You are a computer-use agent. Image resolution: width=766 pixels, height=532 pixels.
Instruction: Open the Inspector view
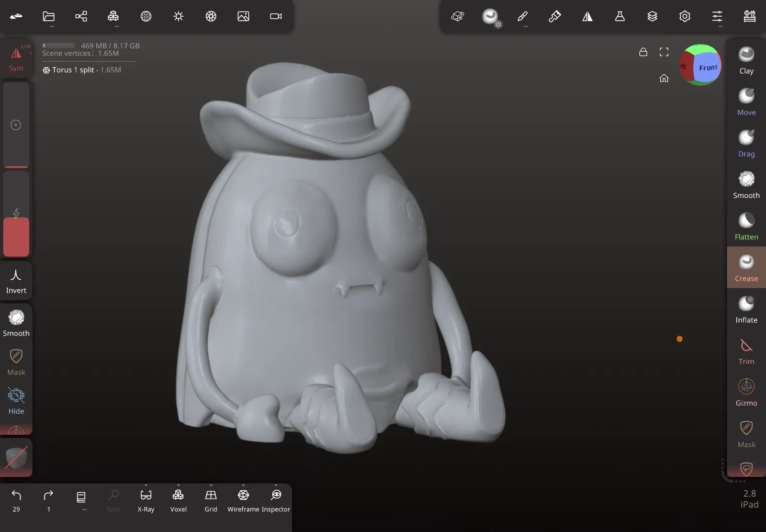click(x=276, y=500)
